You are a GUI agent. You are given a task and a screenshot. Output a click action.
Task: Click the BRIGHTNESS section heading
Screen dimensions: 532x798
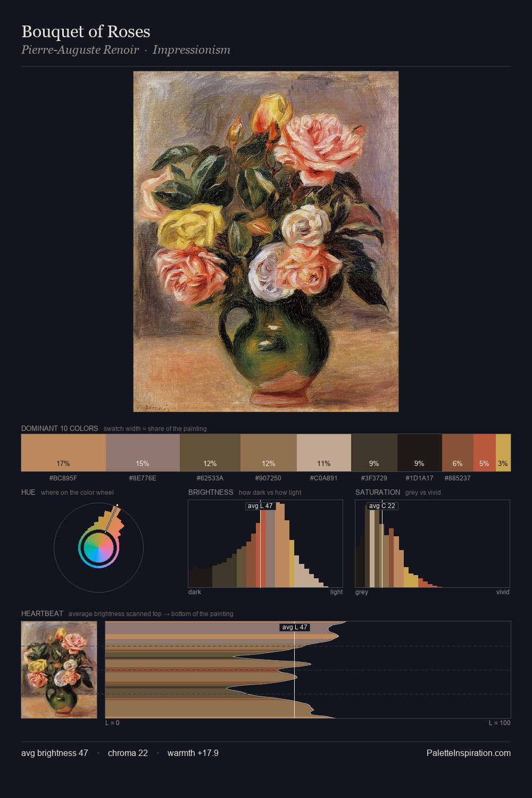tap(211, 492)
